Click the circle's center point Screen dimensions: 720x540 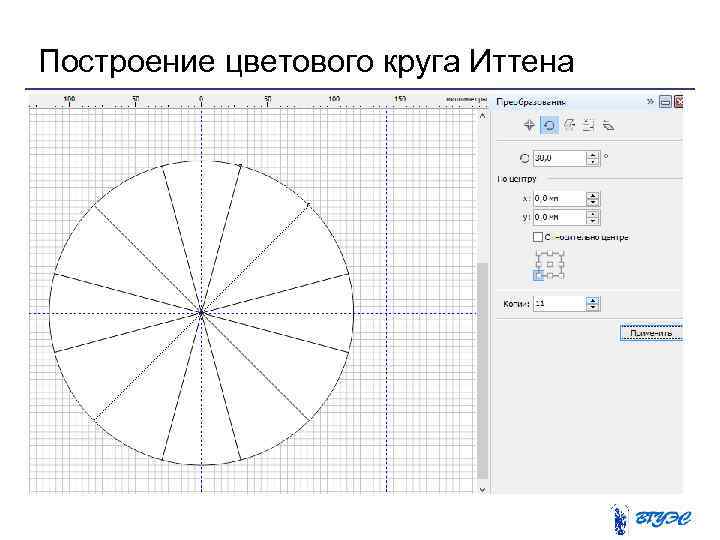[201, 313]
